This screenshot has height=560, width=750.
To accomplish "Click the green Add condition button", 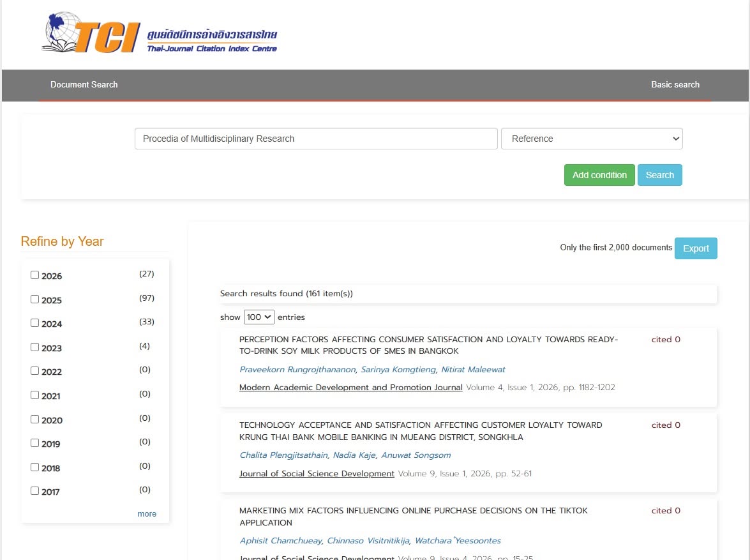I will (x=599, y=175).
